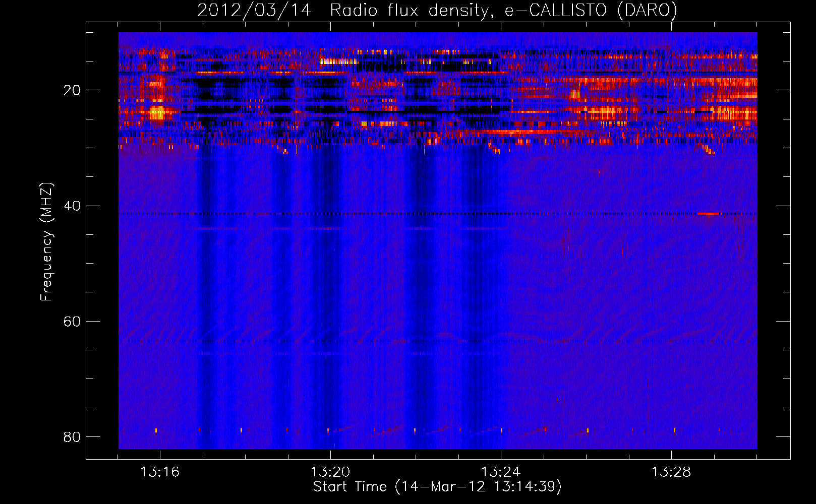Click the '40' frequency tick label
This screenshot has height=504, width=816.
[x=72, y=206]
